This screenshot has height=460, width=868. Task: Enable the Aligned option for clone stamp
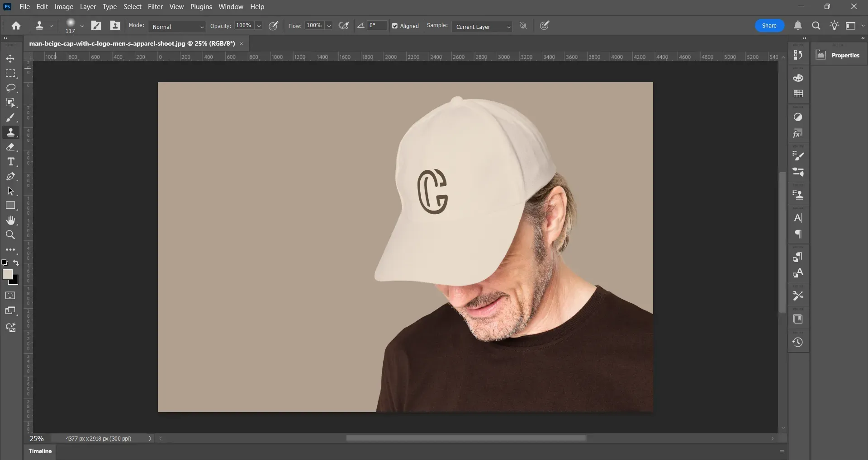[x=395, y=26]
